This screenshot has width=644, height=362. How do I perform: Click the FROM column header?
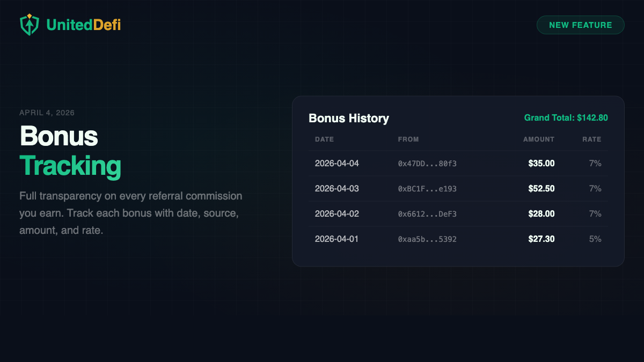(x=409, y=139)
